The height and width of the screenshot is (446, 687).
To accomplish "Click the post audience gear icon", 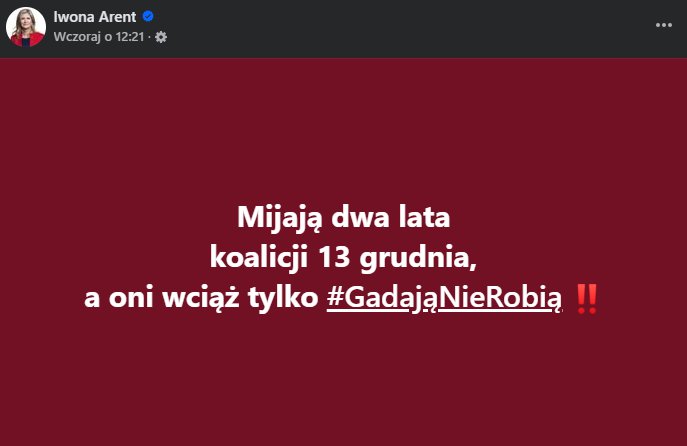I will (x=161, y=37).
